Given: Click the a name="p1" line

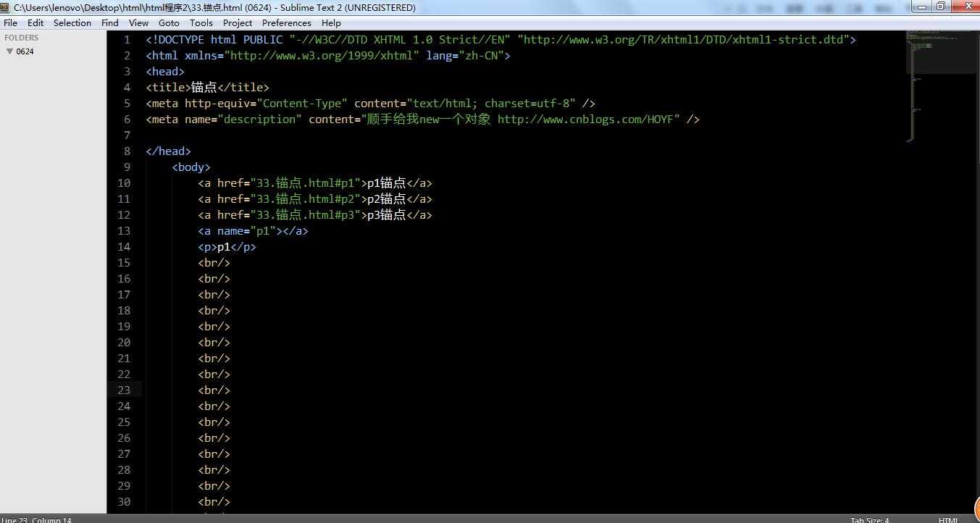Looking at the screenshot, I should pos(253,231).
